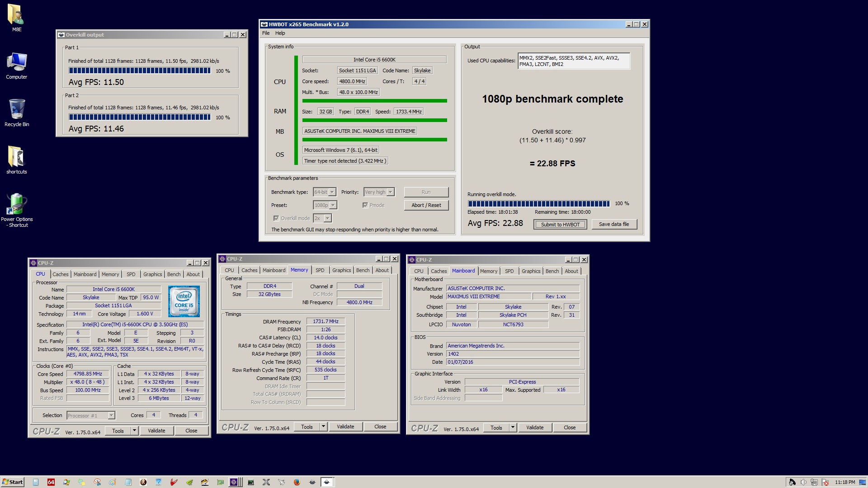Open the M8E folder on desktop
Viewport: 868px width, 488px height.
click(16, 17)
